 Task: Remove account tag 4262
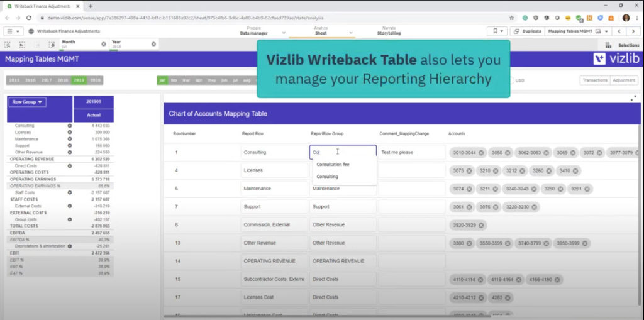[x=508, y=297]
